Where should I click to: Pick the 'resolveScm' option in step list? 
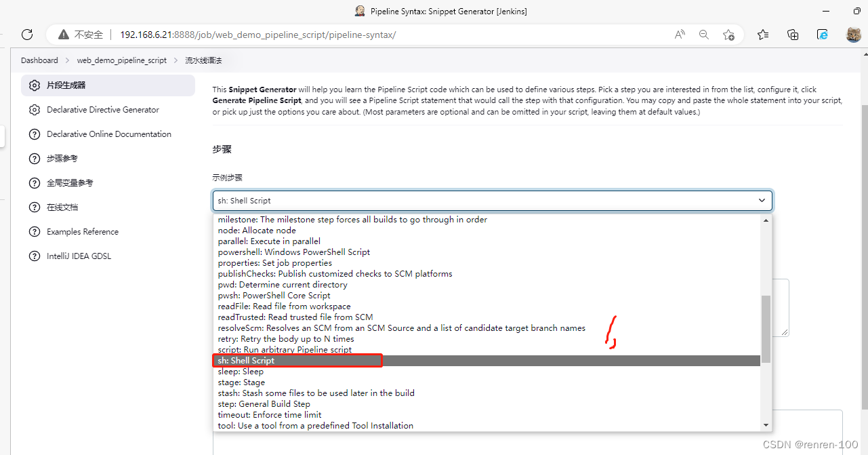(x=487, y=328)
